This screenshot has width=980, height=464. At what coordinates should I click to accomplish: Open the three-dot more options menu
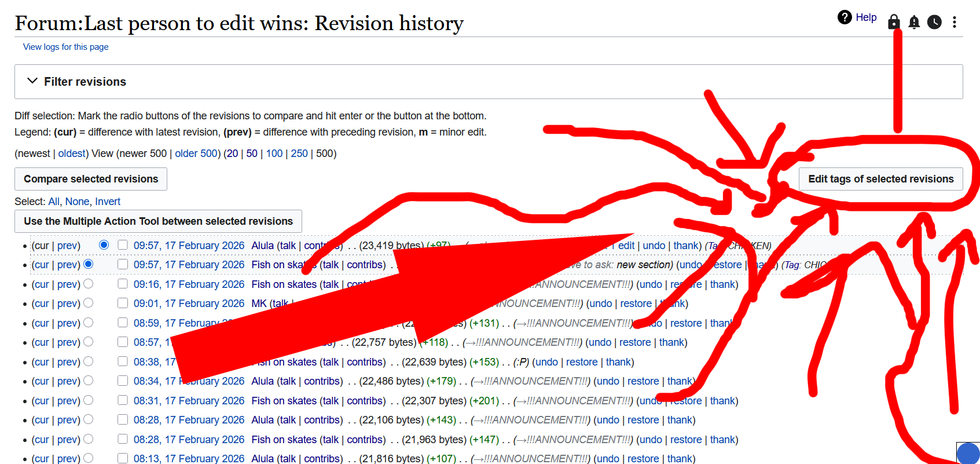pos(955,22)
